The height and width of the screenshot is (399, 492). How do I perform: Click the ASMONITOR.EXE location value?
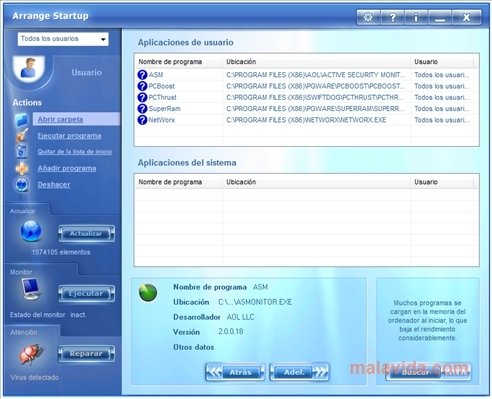[255, 302]
